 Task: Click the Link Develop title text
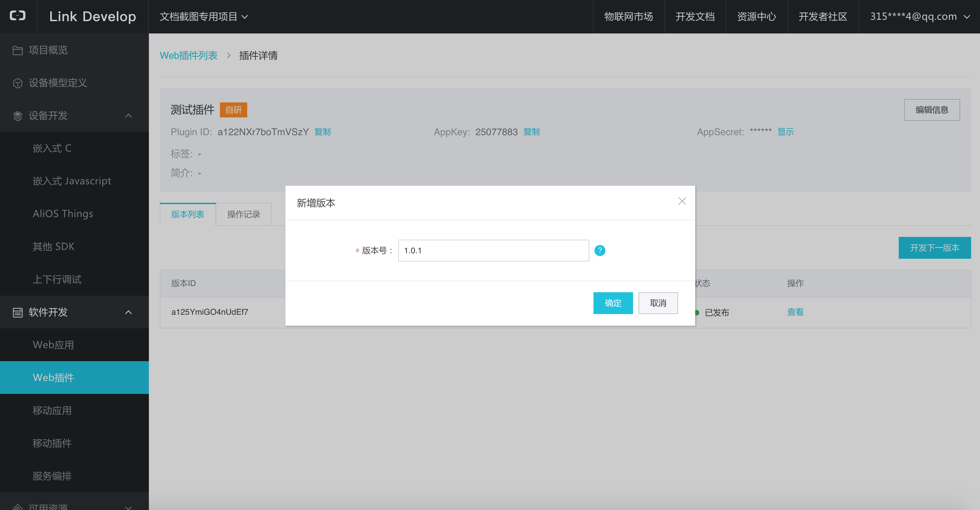[93, 16]
